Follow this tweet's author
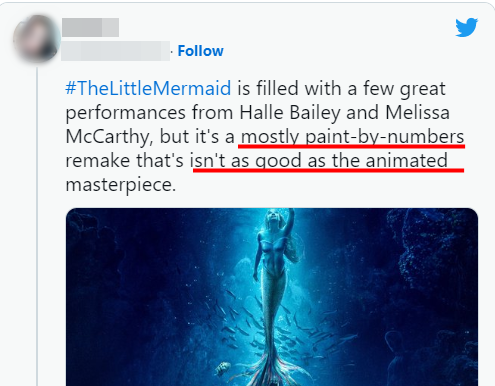The image size is (495, 386). tap(200, 51)
